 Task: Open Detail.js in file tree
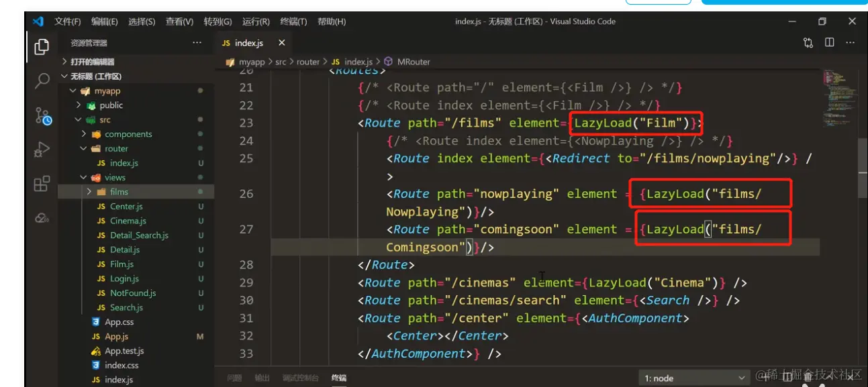[125, 250]
